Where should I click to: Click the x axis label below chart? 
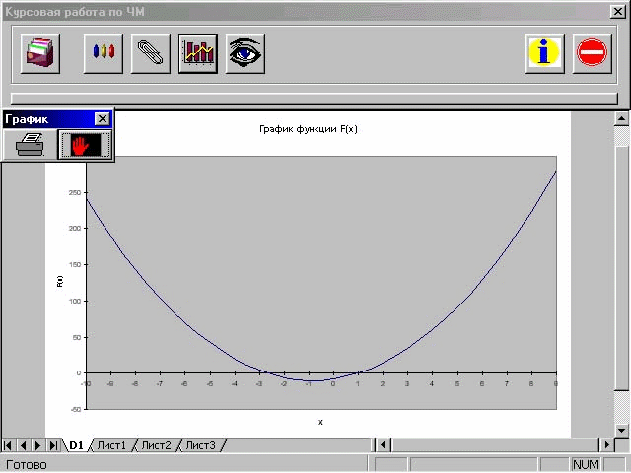pos(320,422)
